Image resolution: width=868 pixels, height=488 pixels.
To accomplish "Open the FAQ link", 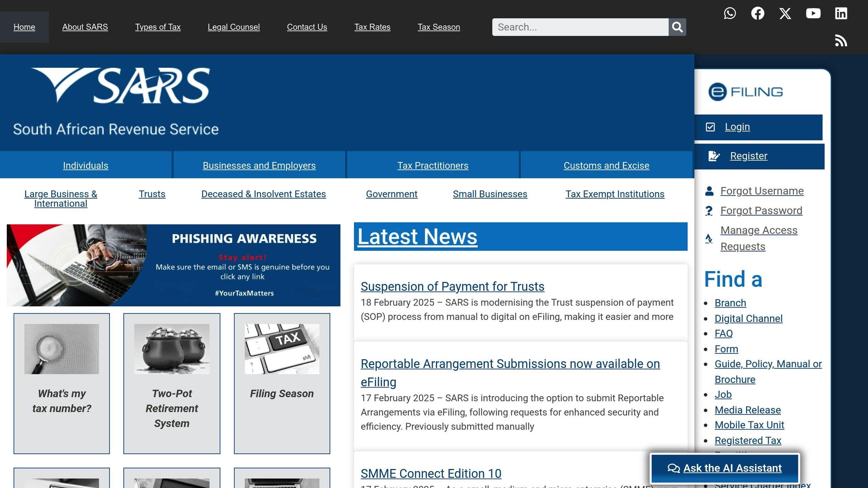I will tap(723, 333).
